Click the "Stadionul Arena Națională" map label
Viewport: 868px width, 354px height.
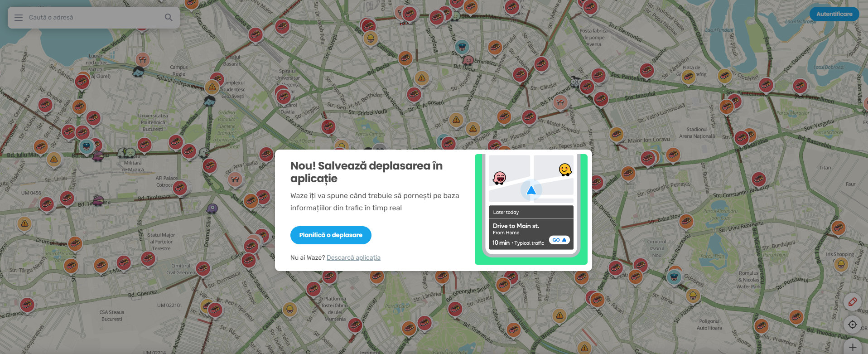697,133
